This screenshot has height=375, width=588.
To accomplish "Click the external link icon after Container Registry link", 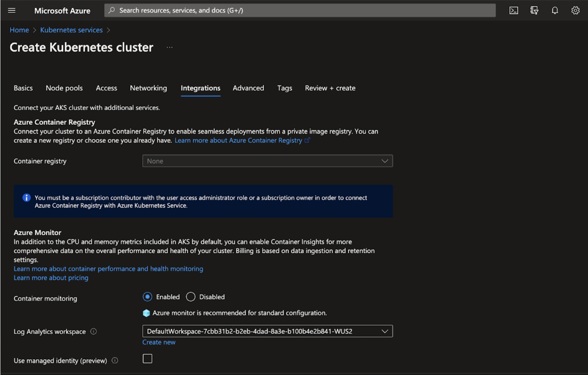I will coord(307,140).
